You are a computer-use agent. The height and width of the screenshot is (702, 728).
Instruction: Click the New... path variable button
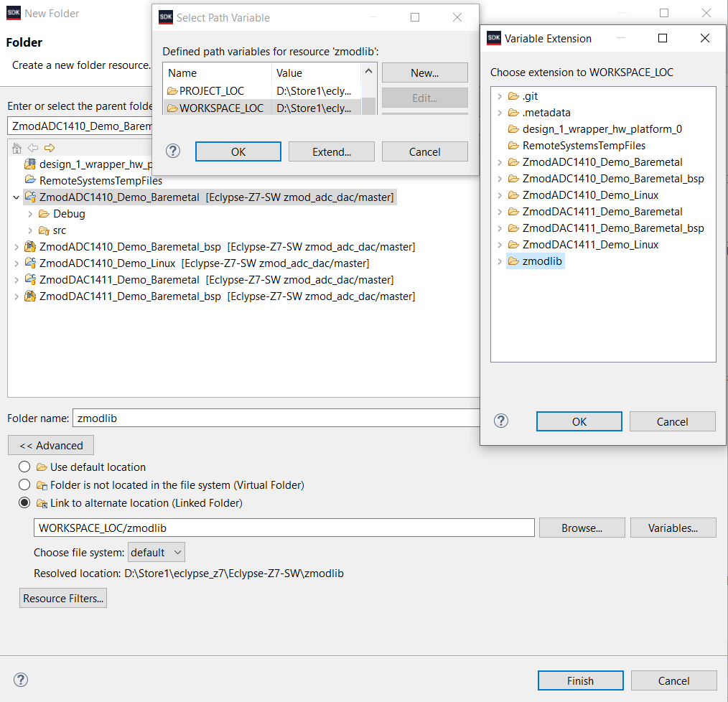425,72
